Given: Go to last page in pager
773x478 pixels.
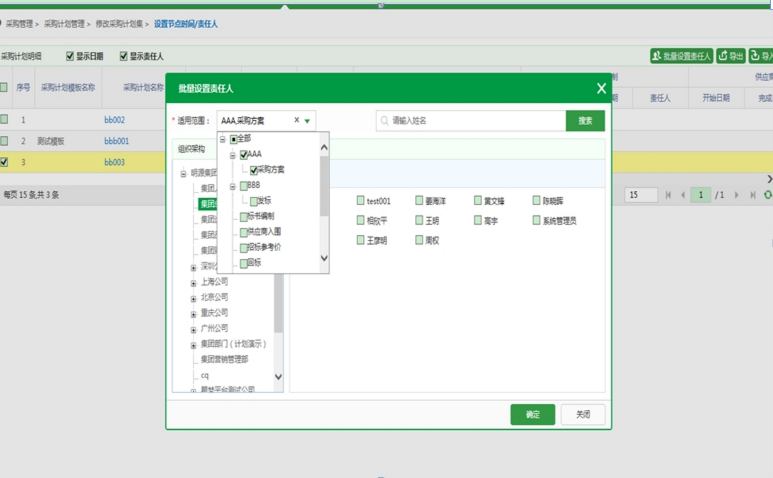Looking at the screenshot, I should 753,195.
